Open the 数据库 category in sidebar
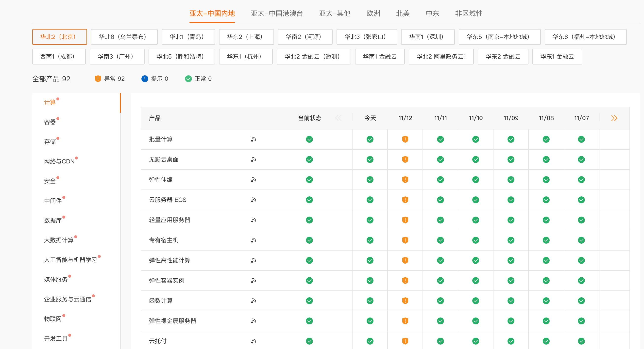This screenshot has width=644, height=349. click(53, 221)
